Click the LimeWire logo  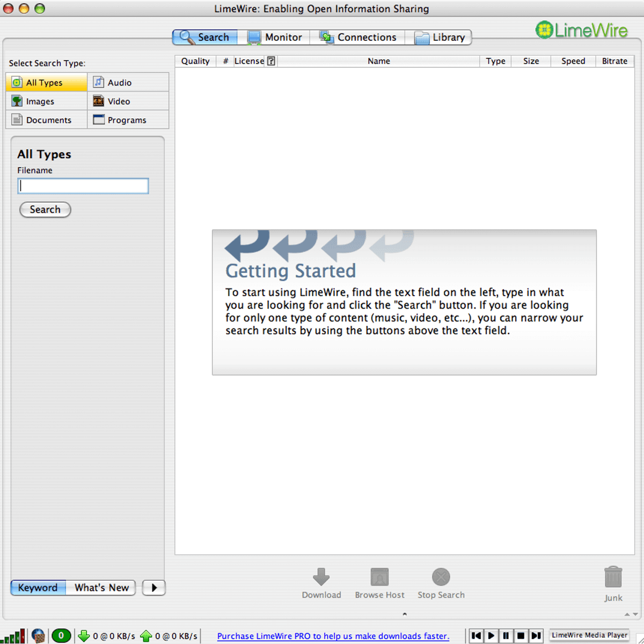[x=581, y=30]
